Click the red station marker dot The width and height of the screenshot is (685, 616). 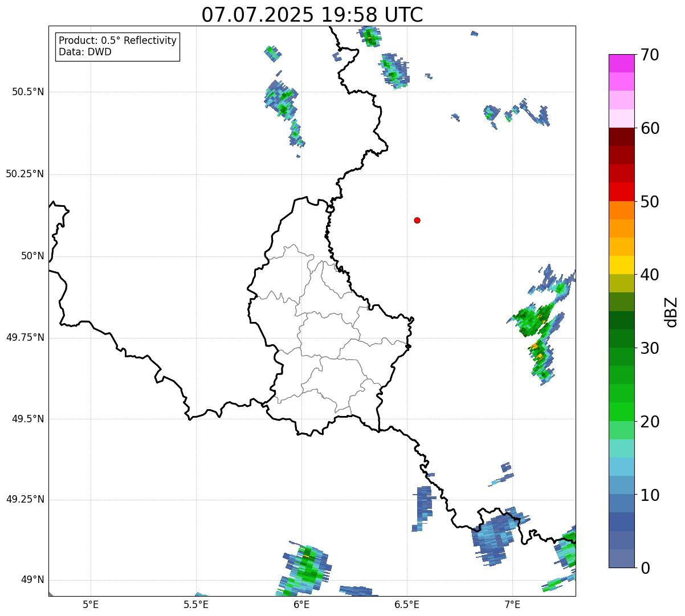point(417,220)
